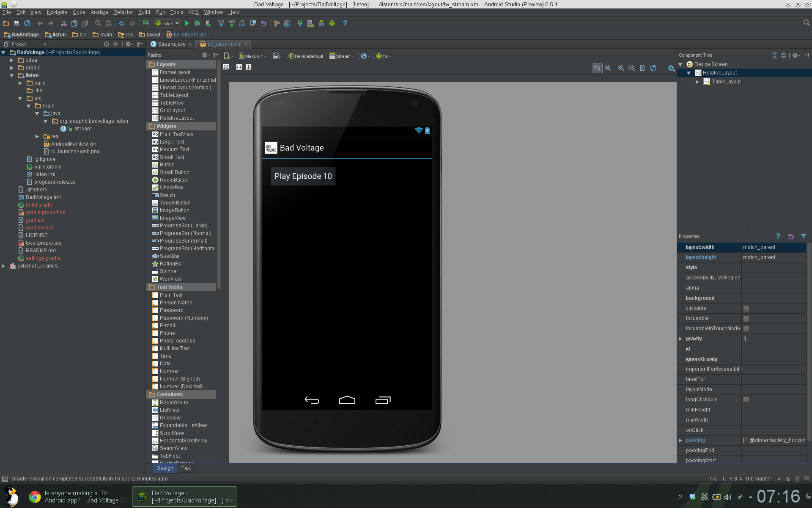The height and width of the screenshot is (508, 812).
Task: Click restore default value icon in Properties
Action: [790, 236]
